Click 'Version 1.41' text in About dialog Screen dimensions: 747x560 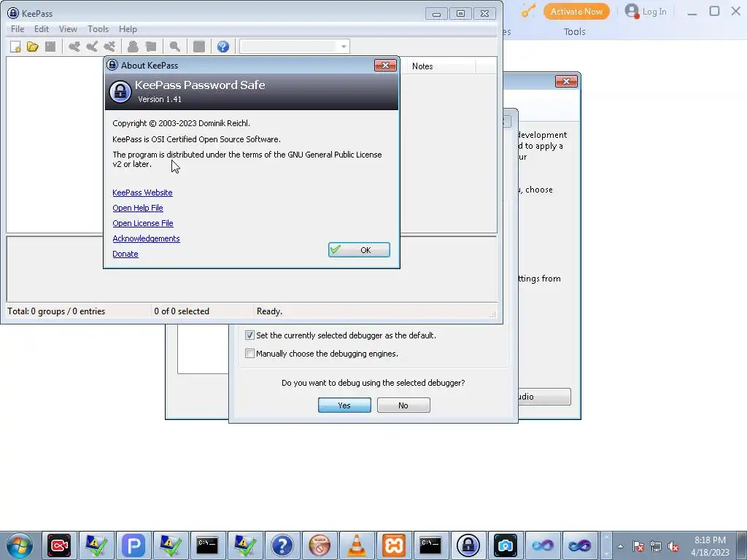point(160,99)
